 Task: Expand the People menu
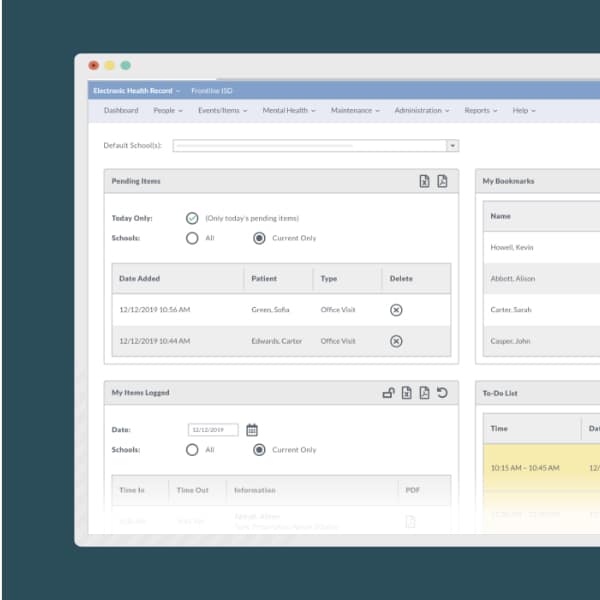pos(168,111)
